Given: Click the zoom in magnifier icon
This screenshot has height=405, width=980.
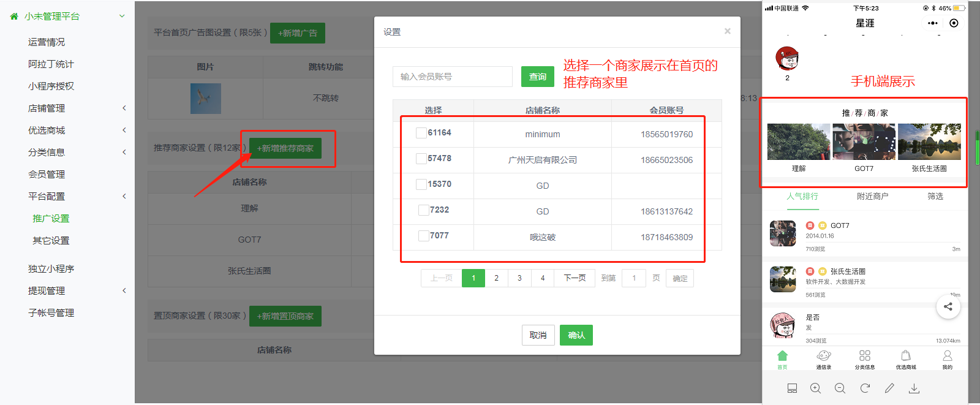Looking at the screenshot, I should point(815,388).
